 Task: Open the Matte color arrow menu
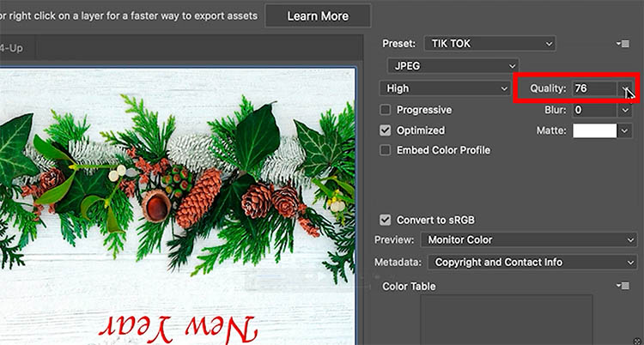coord(625,130)
